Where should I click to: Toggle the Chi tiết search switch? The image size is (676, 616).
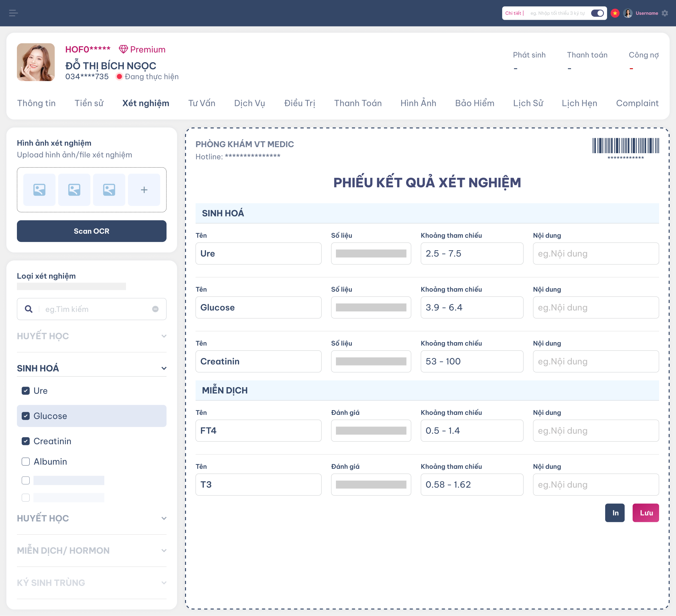point(597,13)
